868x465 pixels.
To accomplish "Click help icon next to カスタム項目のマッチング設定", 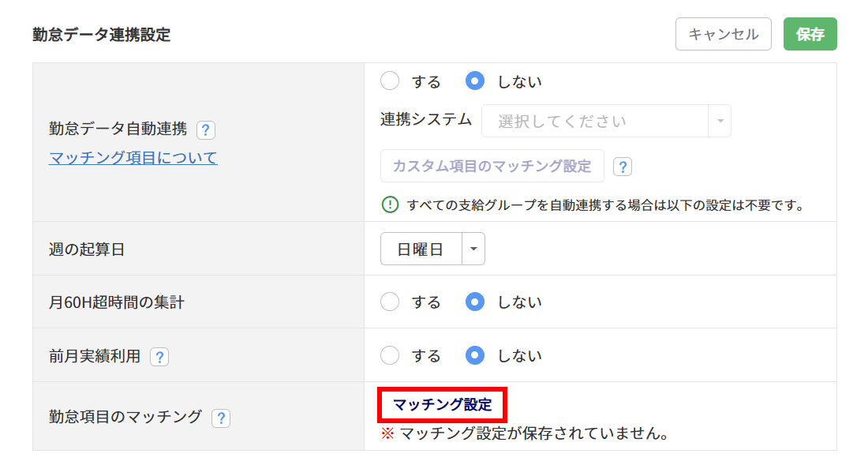I will point(623,167).
